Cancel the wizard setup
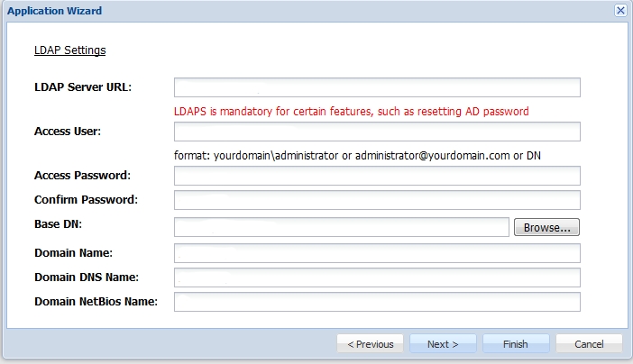 589,344
